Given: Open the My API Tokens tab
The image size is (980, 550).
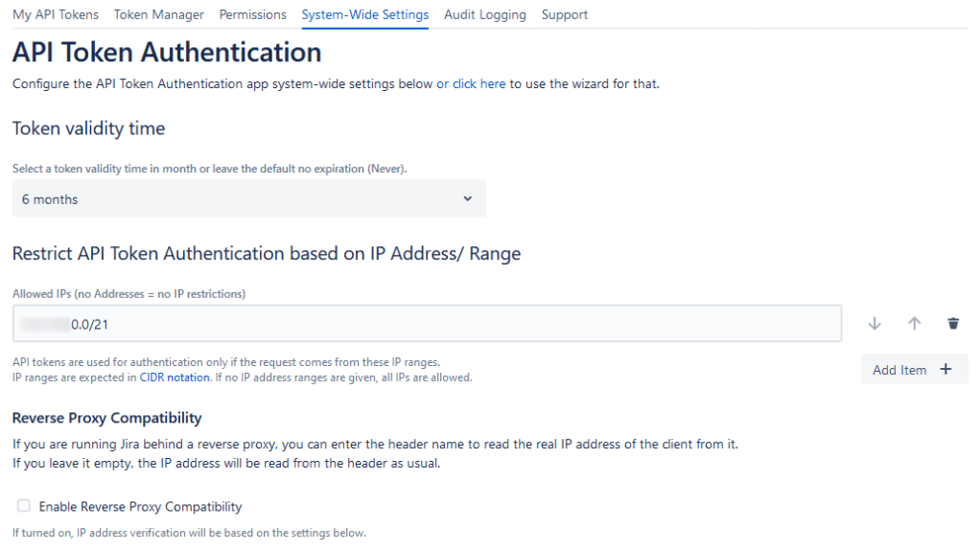Looking at the screenshot, I should [55, 14].
